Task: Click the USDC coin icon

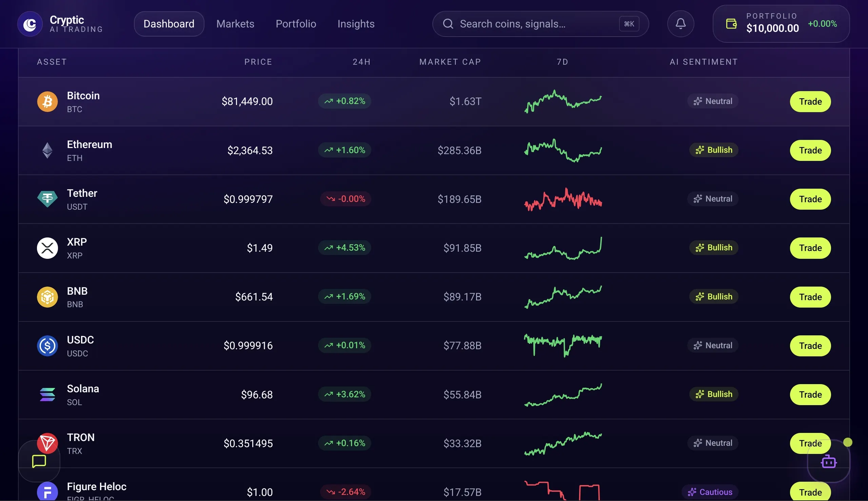Action: tap(47, 346)
